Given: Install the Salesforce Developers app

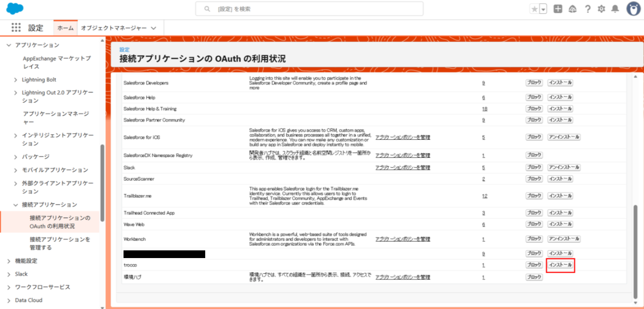Looking at the screenshot, I should (x=560, y=83).
